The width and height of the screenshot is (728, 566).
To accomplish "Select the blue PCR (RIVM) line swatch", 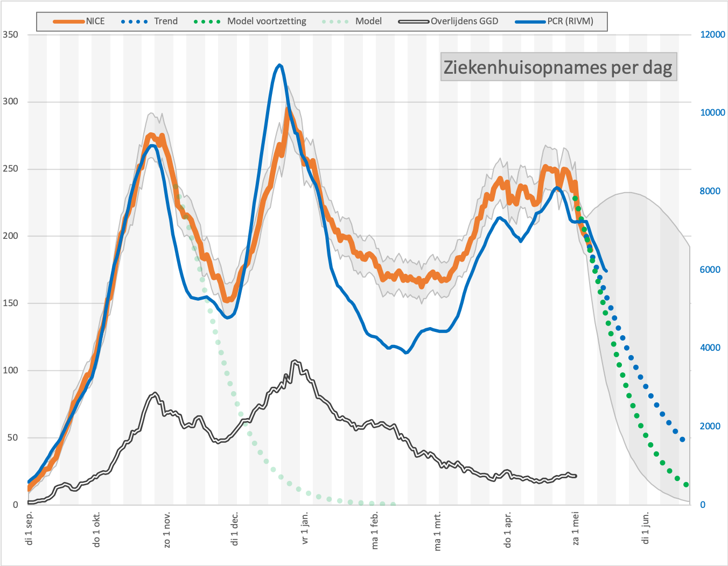I will (x=530, y=22).
